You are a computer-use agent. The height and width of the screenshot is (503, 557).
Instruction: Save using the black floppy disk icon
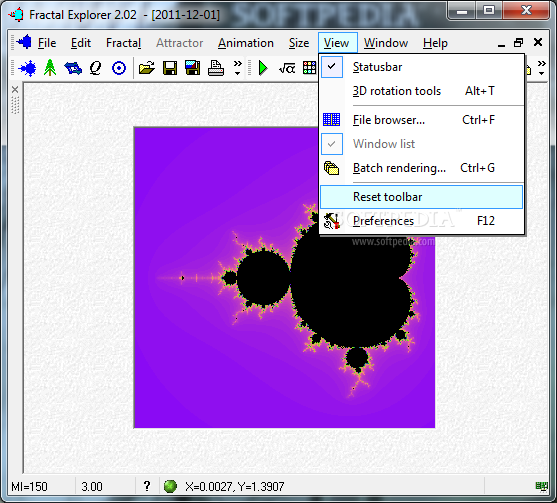tap(170, 67)
